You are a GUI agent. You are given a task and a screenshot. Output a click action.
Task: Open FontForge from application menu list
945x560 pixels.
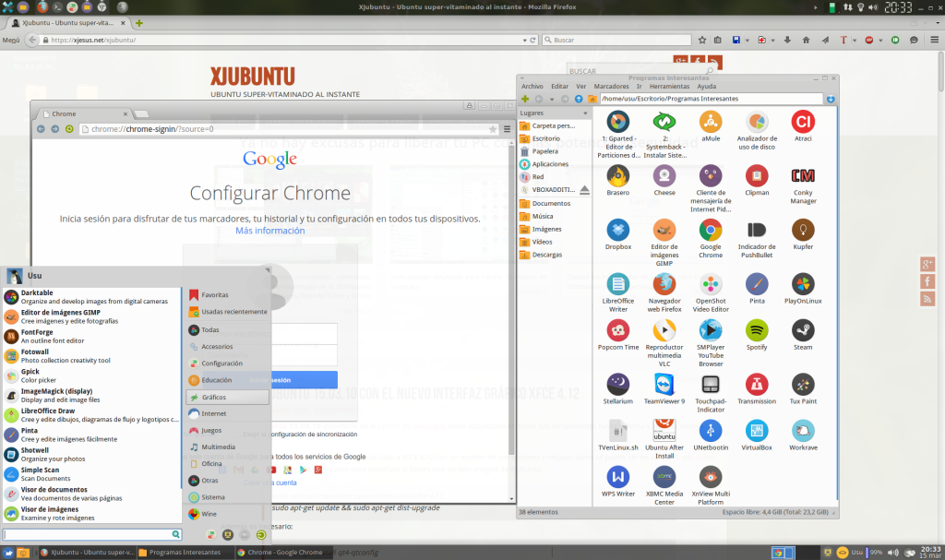(91, 337)
